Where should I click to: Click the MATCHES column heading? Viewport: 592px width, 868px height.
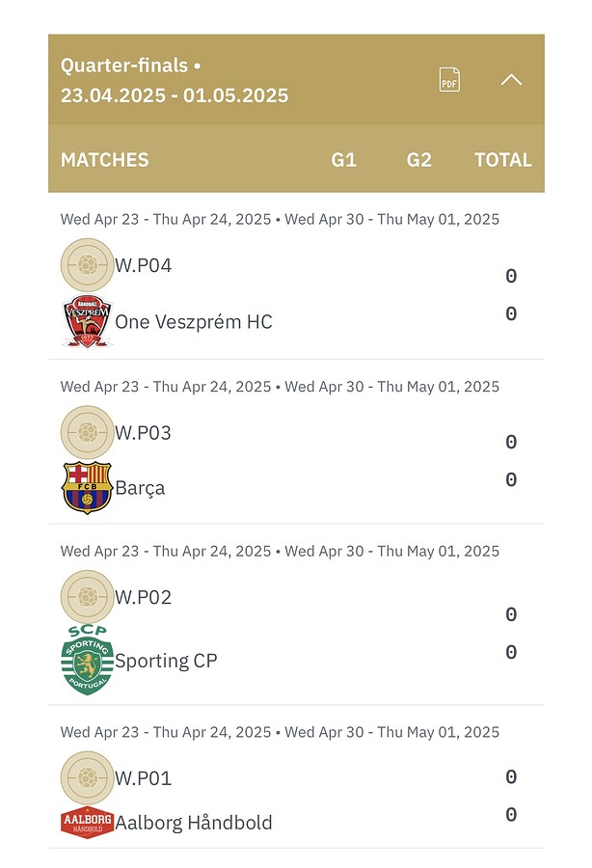click(x=104, y=160)
